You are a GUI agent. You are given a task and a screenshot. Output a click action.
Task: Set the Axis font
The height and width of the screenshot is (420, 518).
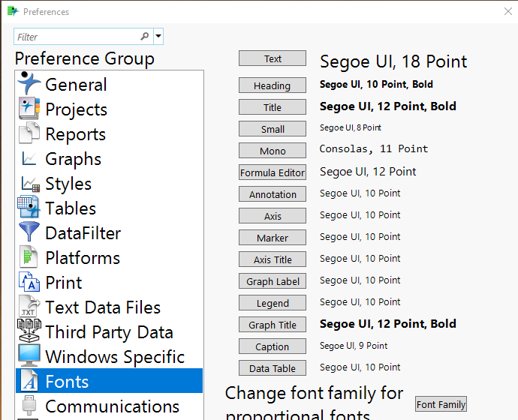pyautogui.click(x=273, y=216)
